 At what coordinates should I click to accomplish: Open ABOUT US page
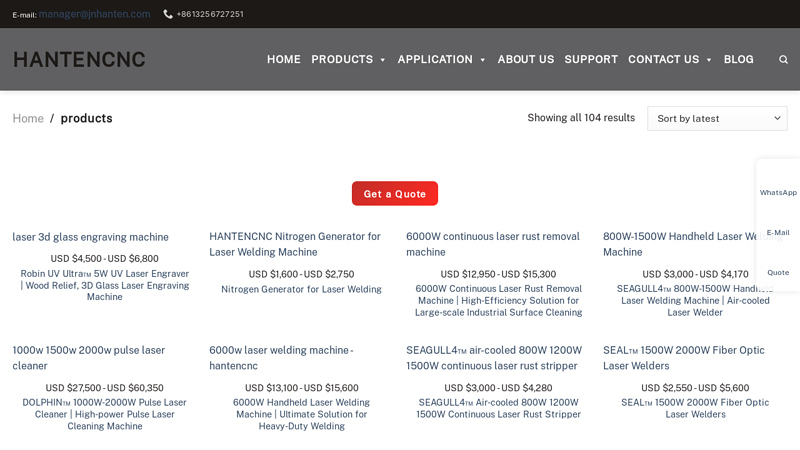coord(526,59)
